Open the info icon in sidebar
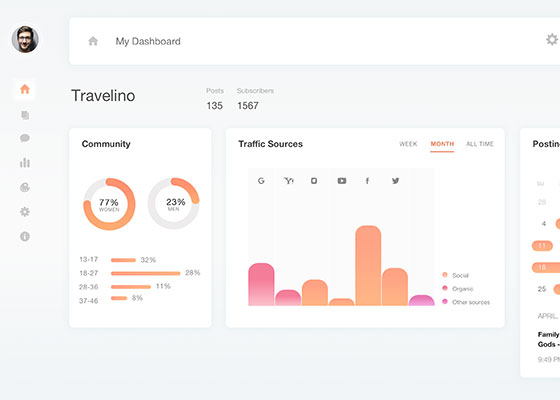 tap(25, 236)
